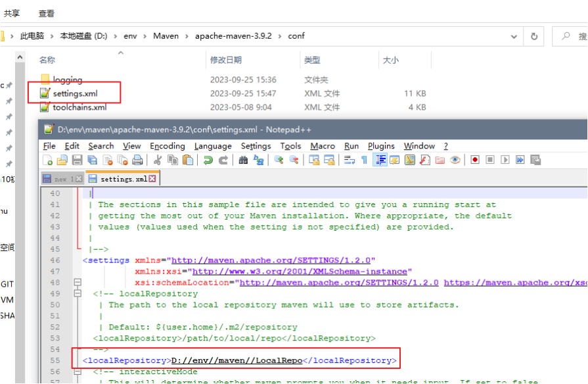The height and width of the screenshot is (384, 588).
Task: Click the Close file toolbar icon
Action: tap(108, 160)
